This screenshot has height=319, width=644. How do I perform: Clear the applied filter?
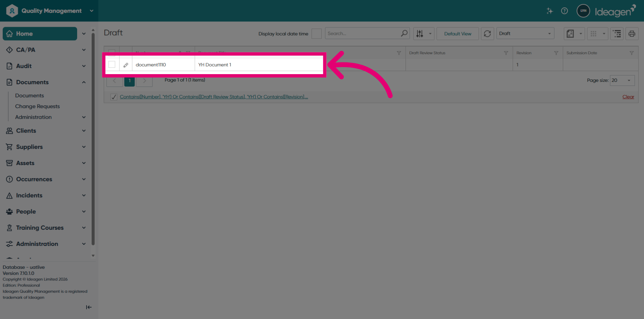pos(628,97)
